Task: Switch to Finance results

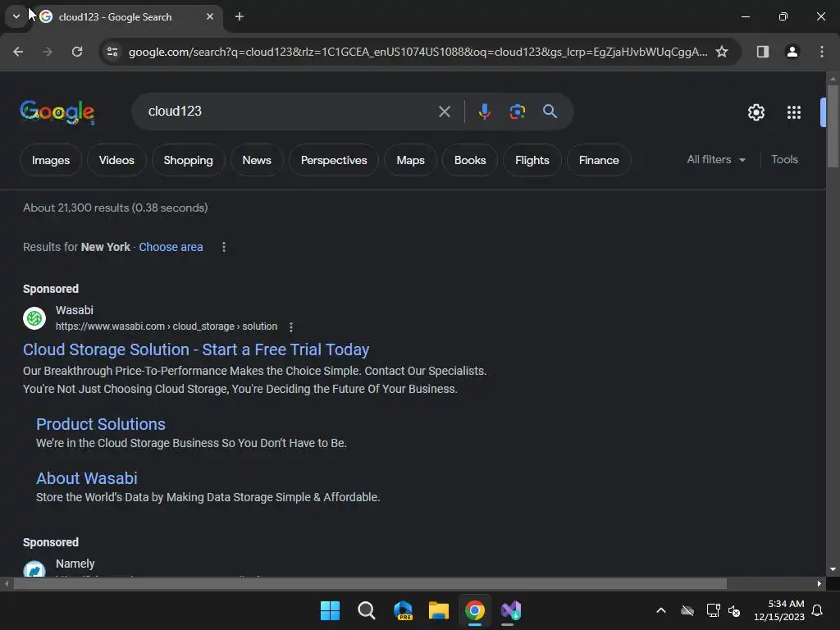Action: pos(598,160)
